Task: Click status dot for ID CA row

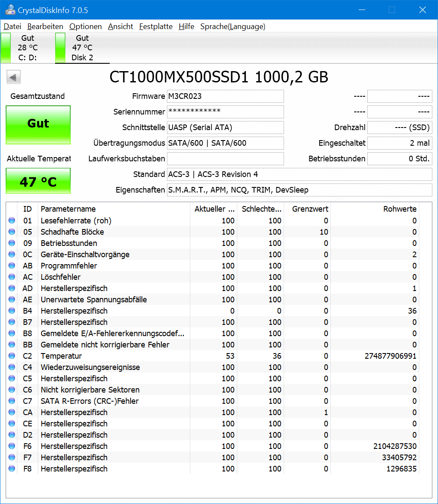Action: click(x=12, y=412)
